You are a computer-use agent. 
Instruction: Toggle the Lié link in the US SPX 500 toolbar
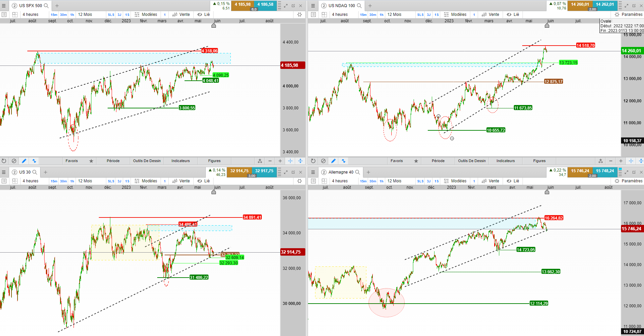203,15
